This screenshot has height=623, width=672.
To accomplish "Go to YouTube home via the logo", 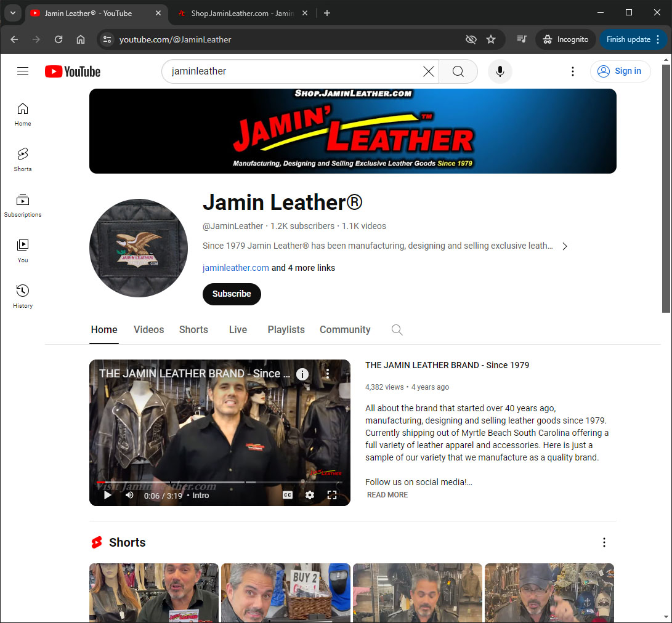I will coord(73,71).
